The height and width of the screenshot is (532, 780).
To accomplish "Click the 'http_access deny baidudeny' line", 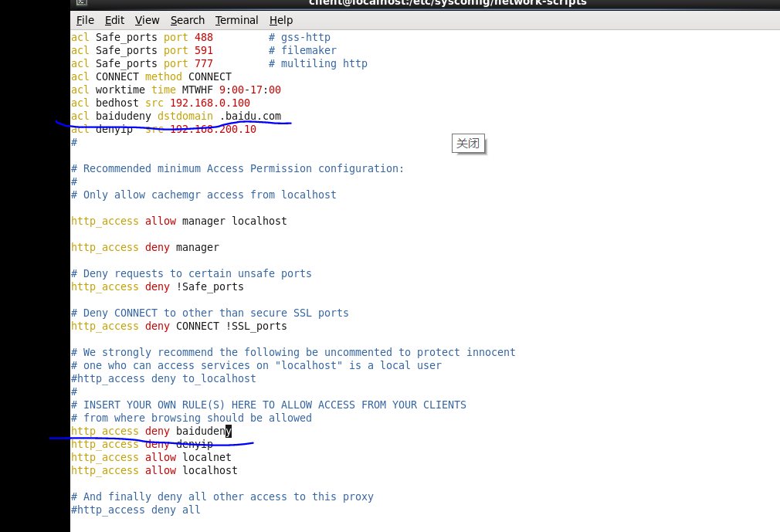I will [x=151, y=431].
